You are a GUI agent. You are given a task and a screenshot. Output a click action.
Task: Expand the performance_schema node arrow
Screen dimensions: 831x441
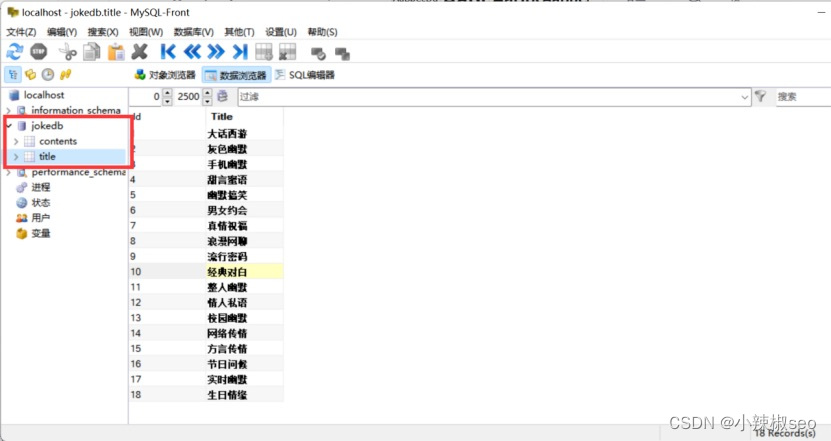click(8, 173)
